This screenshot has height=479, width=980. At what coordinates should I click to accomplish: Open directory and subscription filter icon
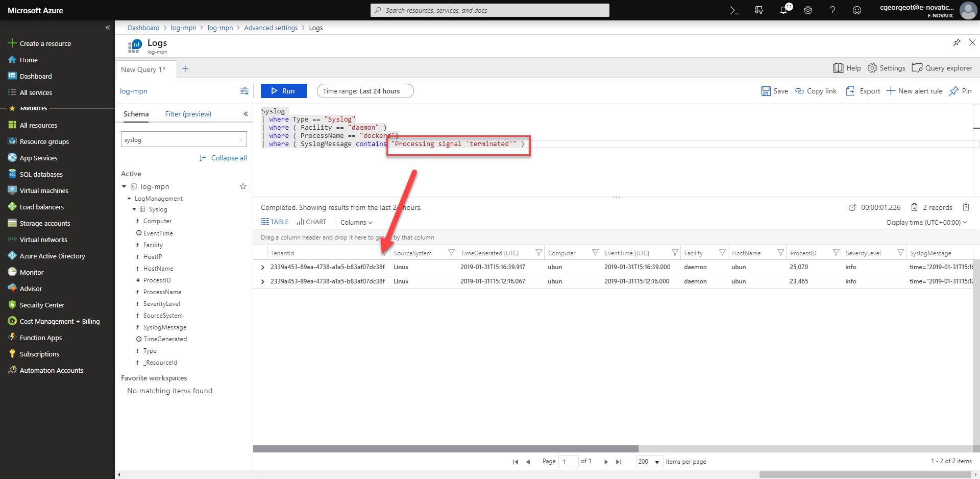(759, 10)
